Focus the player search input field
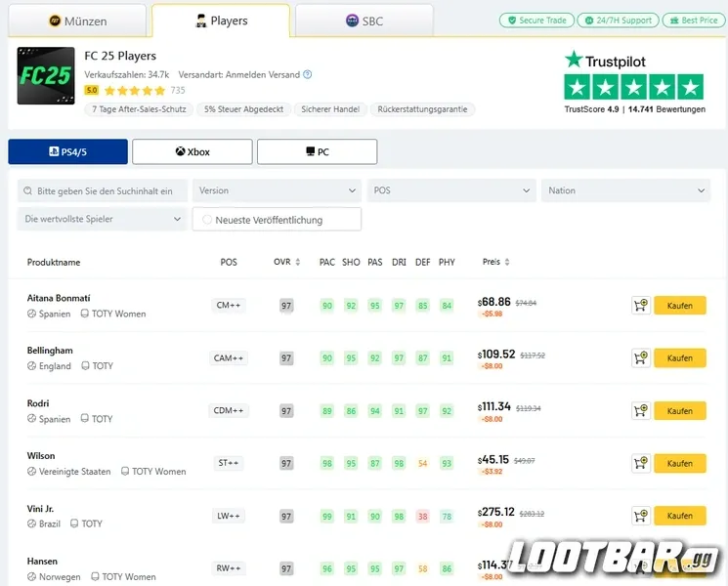This screenshot has height=586, width=728. tap(103, 190)
